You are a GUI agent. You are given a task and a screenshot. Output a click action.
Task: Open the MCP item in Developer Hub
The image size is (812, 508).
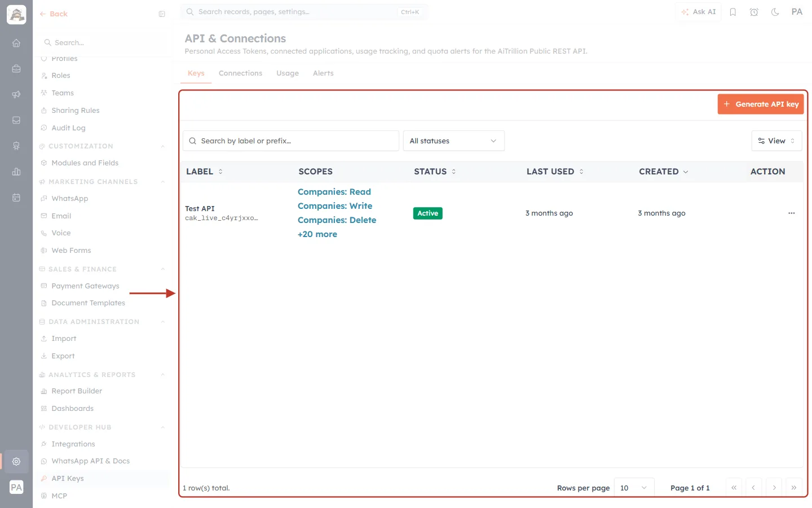coord(59,496)
